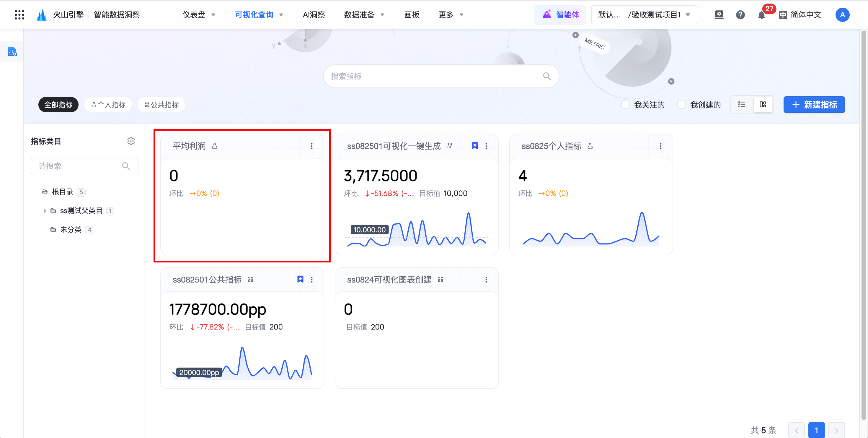Enable the 我关注的 checkbox
This screenshot has width=868, height=438.
[625, 105]
